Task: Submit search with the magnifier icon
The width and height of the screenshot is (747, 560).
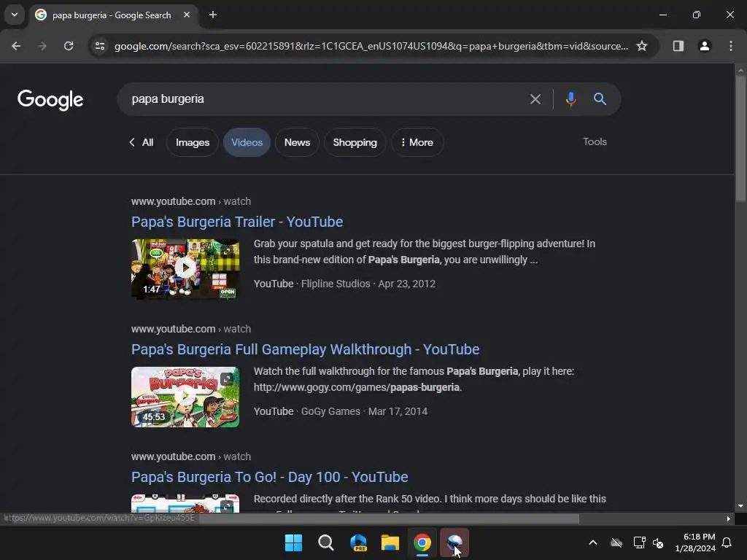Action: (x=600, y=99)
